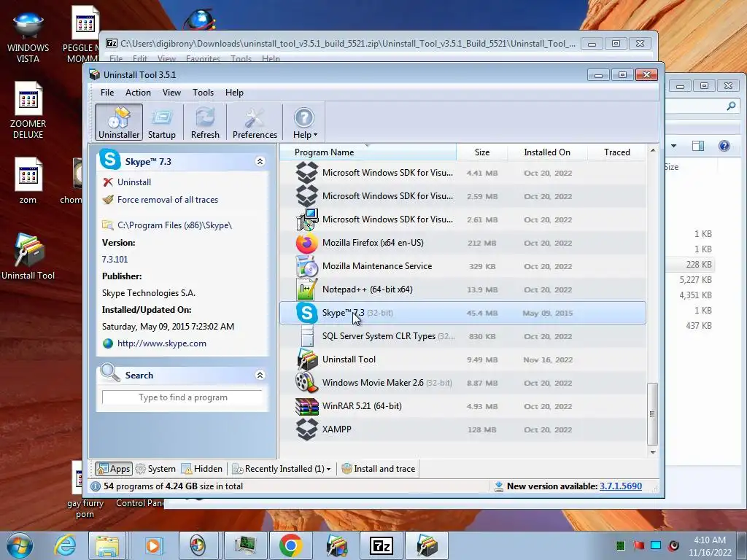Select the WINDOWS VISTA desktop icon
This screenshot has height=560, width=747.
(28, 37)
